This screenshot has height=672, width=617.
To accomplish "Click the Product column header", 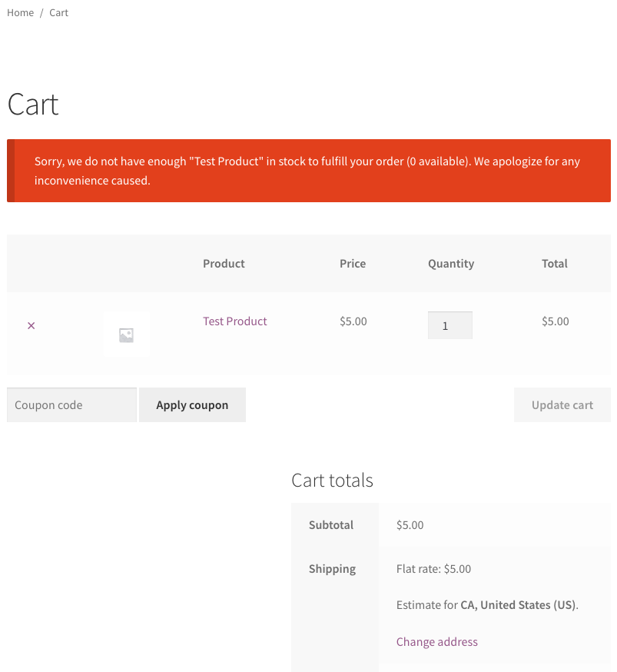I will click(224, 263).
